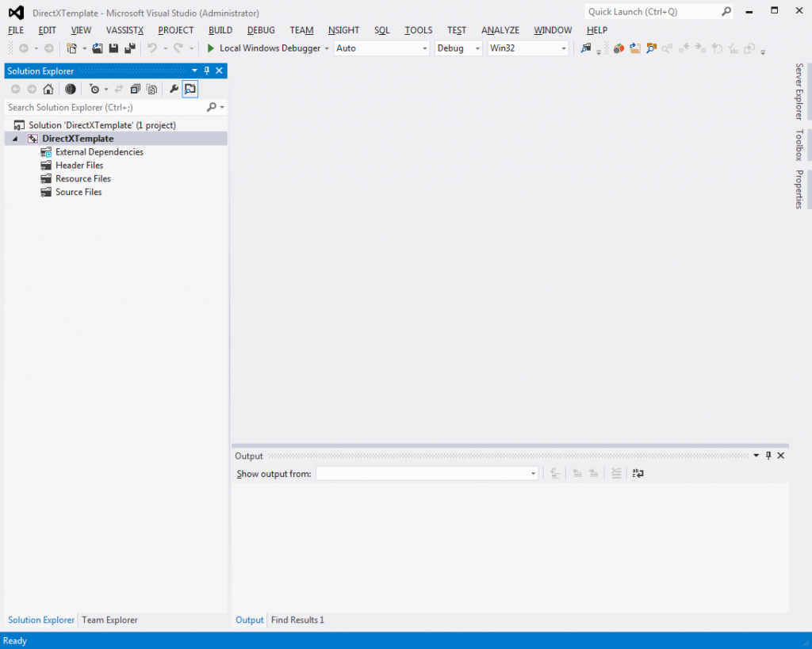This screenshot has width=812, height=649.
Task: Open the Debug configuration dropdown
Action: pos(477,48)
